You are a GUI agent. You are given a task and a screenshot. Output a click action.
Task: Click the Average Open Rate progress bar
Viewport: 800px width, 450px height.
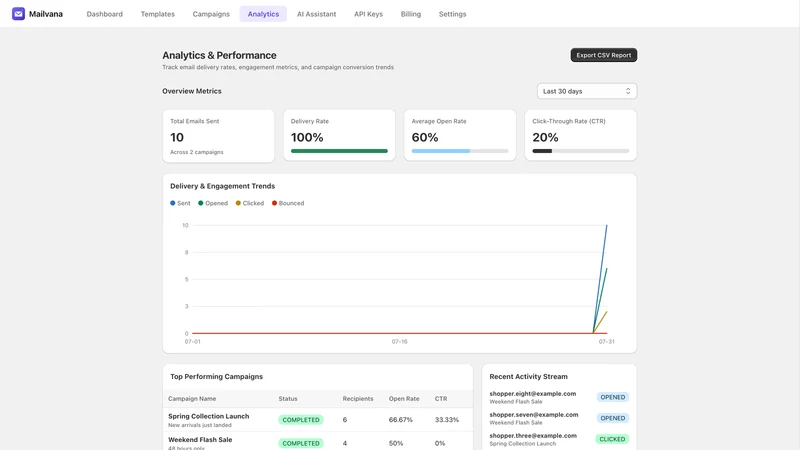[x=460, y=151]
